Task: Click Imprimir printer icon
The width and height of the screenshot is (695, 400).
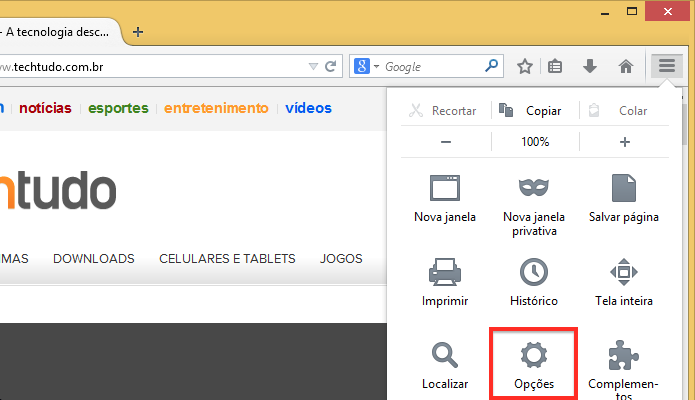Action: 445,271
